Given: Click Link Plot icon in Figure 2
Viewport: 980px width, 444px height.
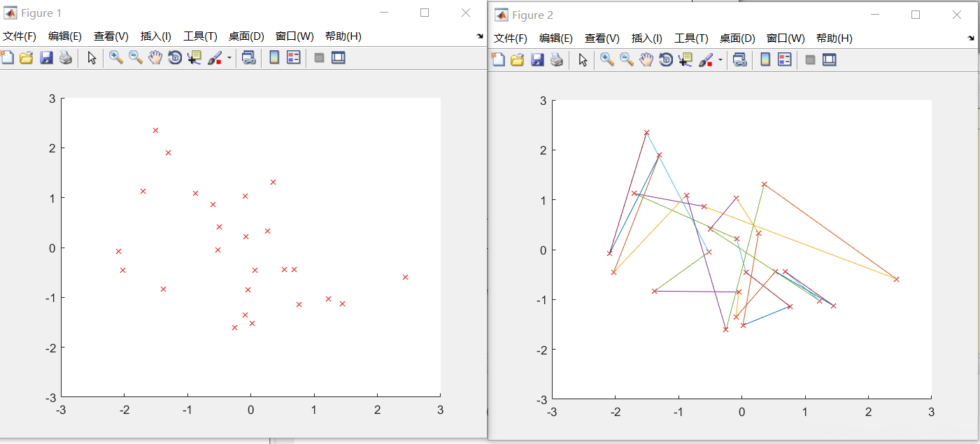Looking at the screenshot, I should [x=739, y=60].
